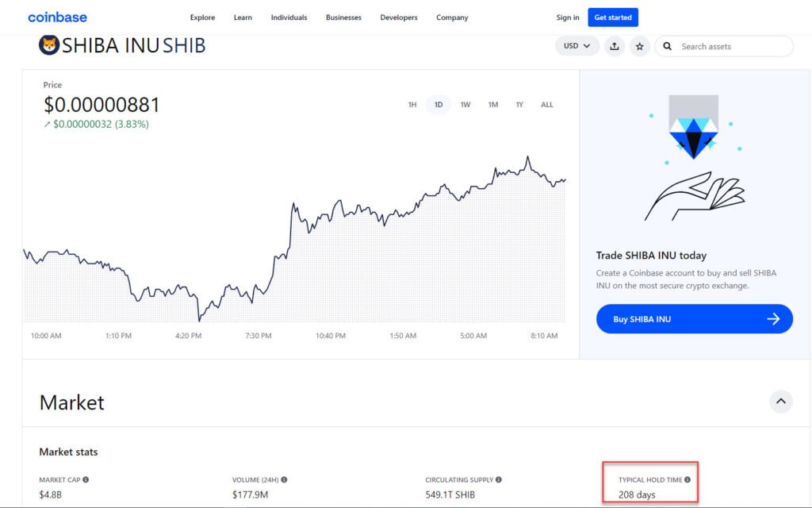Open the Developers menu
812x508 pixels.
click(x=399, y=17)
